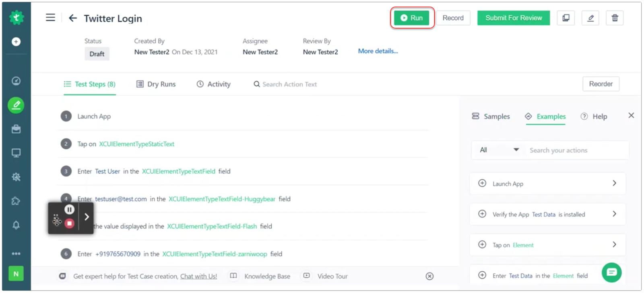Expand the recorder widget arrow
Screen dimensions: 644x293
[x=87, y=217]
